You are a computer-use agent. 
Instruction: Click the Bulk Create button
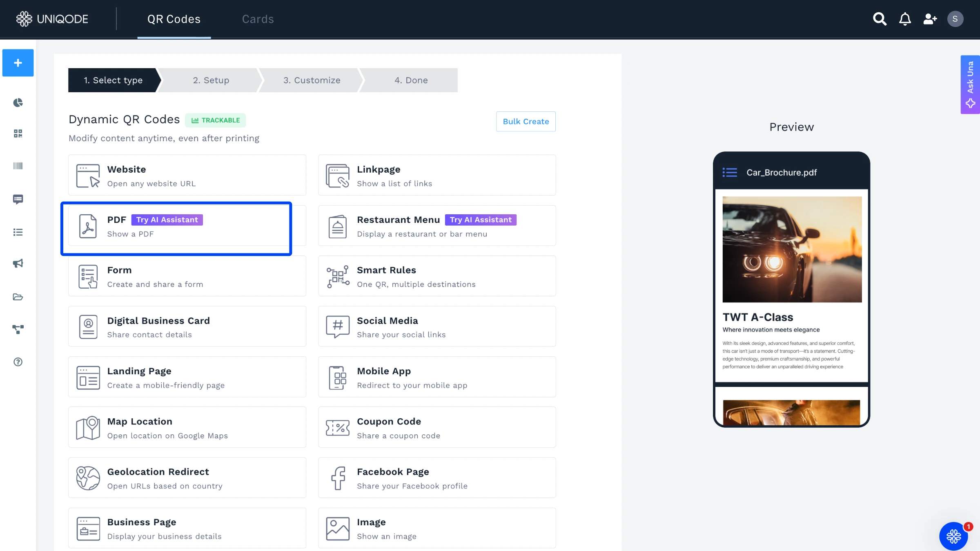pyautogui.click(x=526, y=121)
